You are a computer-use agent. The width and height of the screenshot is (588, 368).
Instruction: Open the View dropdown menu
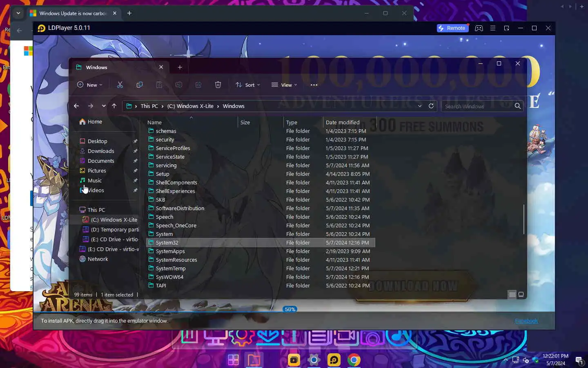point(284,85)
